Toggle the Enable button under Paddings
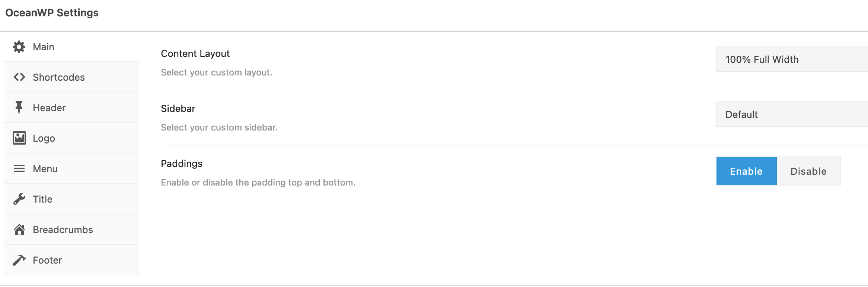Viewport: 868px width, 287px height. pyautogui.click(x=746, y=171)
